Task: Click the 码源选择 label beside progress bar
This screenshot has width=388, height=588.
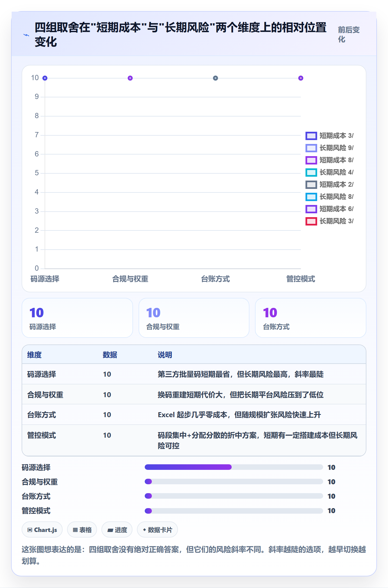Action: coord(36,467)
